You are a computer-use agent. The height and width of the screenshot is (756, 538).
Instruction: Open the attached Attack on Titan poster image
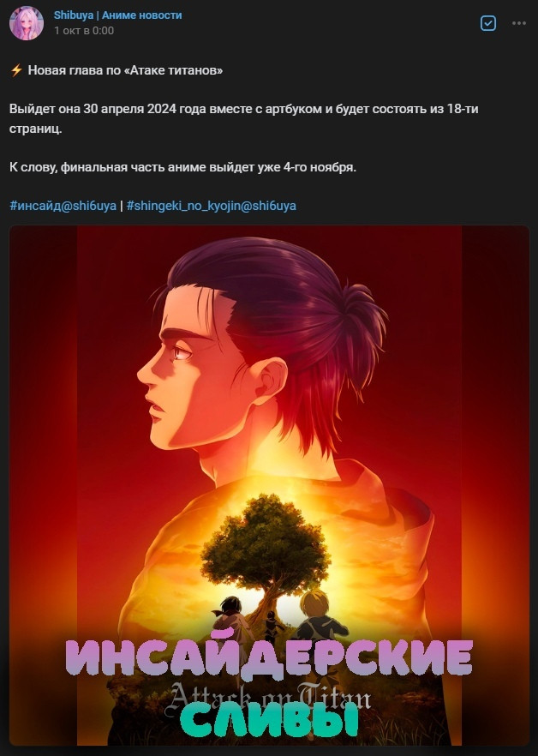pos(270,485)
